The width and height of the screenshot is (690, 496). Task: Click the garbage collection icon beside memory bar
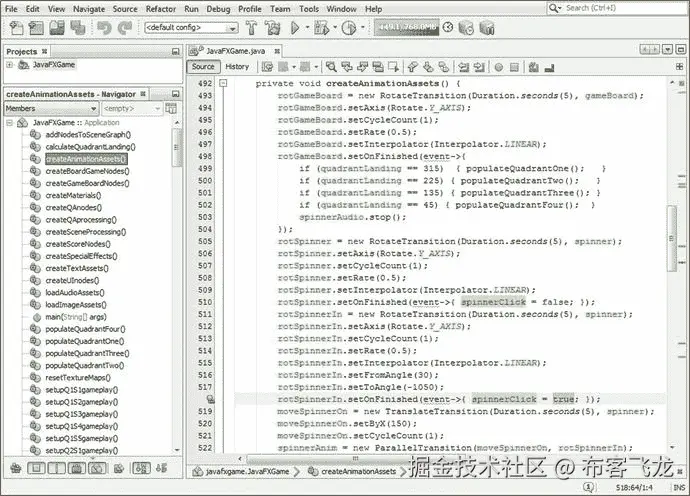pos(448,27)
